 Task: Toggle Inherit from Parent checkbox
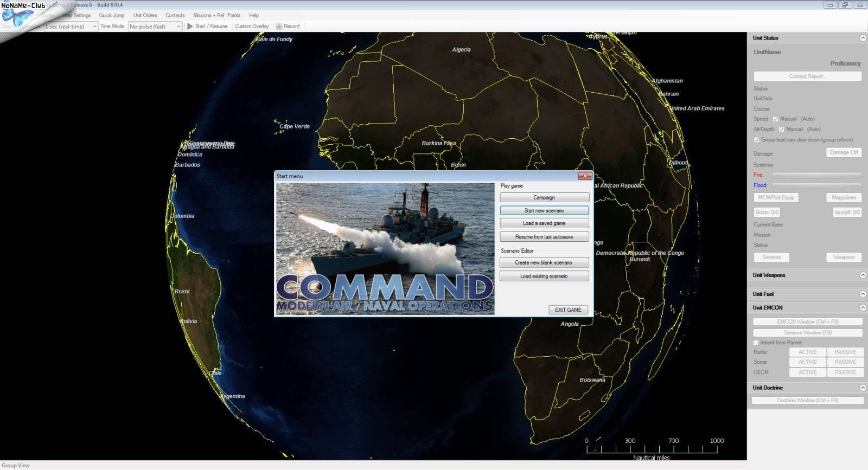click(x=756, y=343)
